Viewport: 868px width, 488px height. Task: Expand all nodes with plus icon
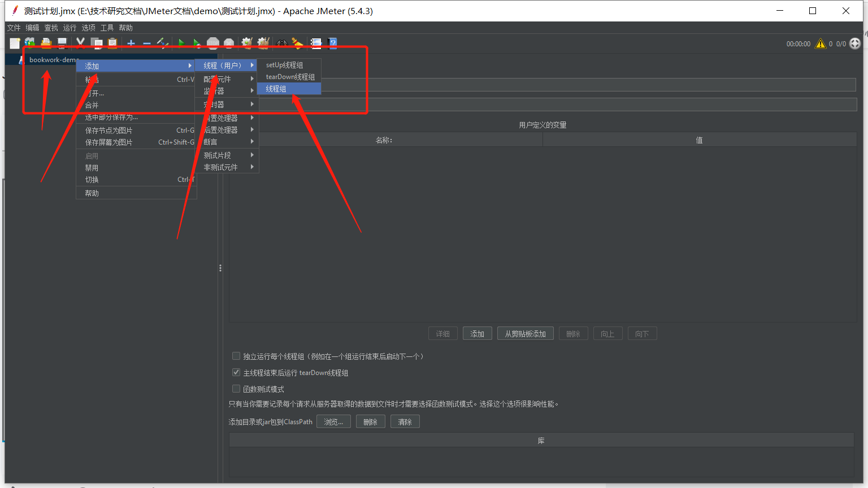coord(131,43)
